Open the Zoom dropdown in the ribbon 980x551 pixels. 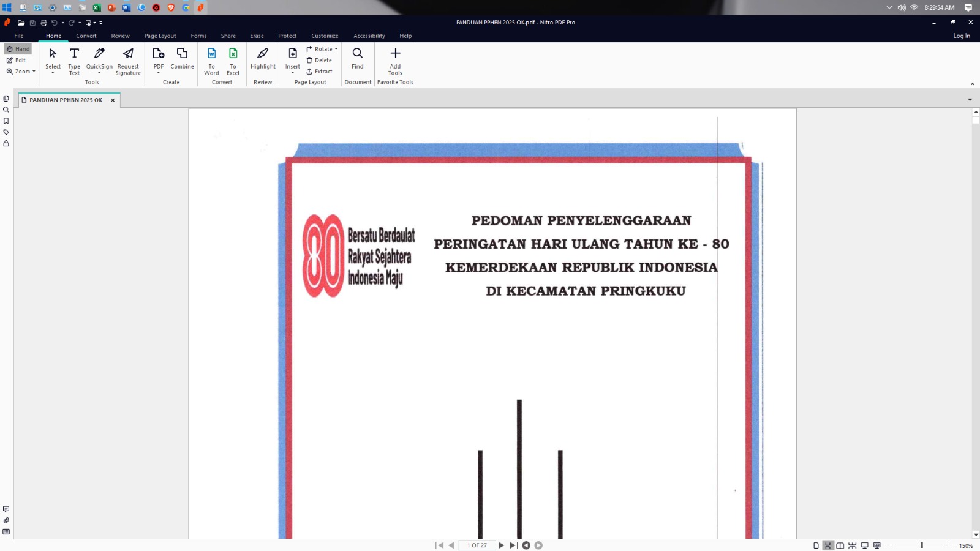[x=21, y=72]
